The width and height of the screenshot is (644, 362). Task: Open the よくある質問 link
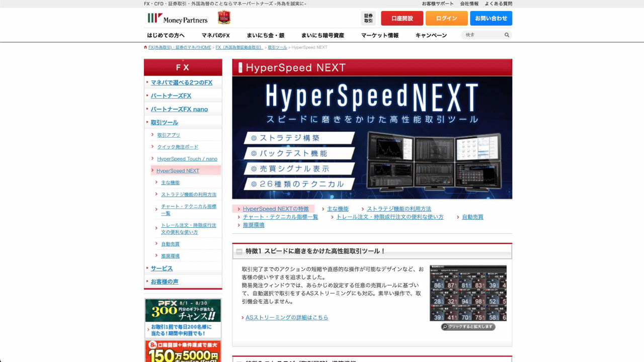pos(499,4)
